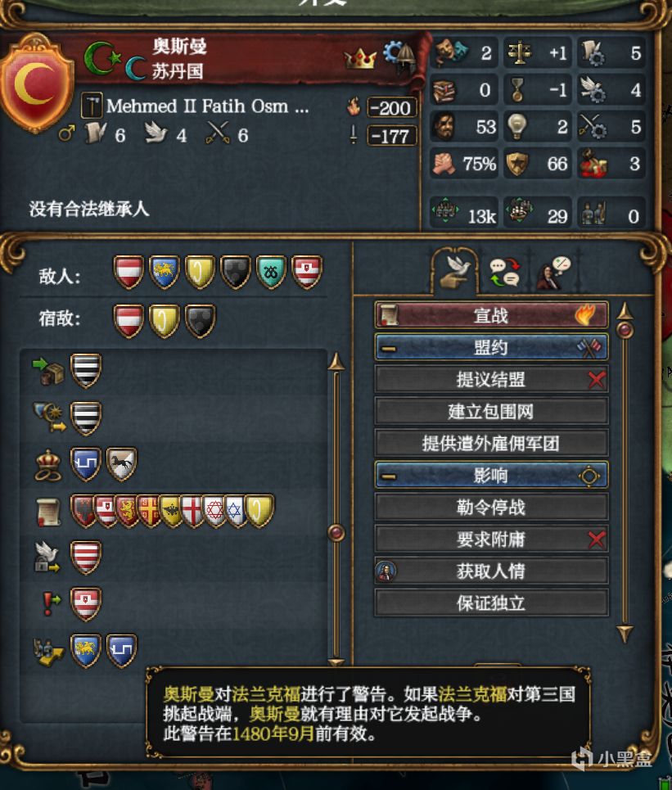Open the dove diplomatic actions tab
Viewport: 672px width, 790px height.
click(x=454, y=273)
